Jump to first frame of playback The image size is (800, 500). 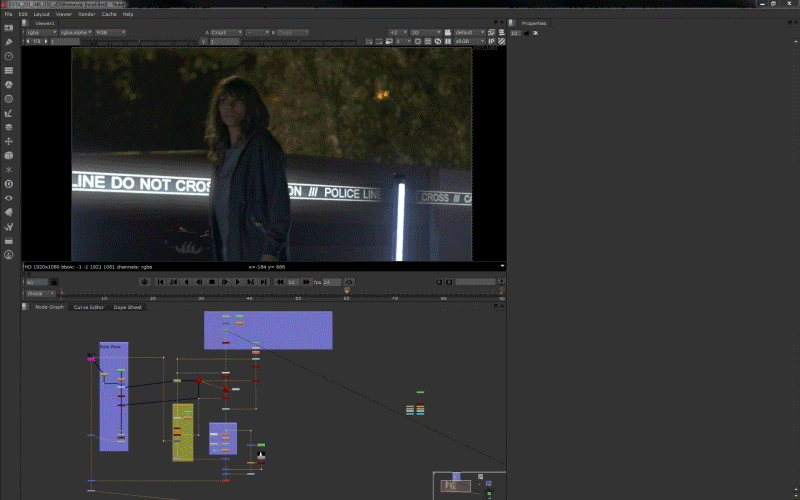(x=160, y=282)
